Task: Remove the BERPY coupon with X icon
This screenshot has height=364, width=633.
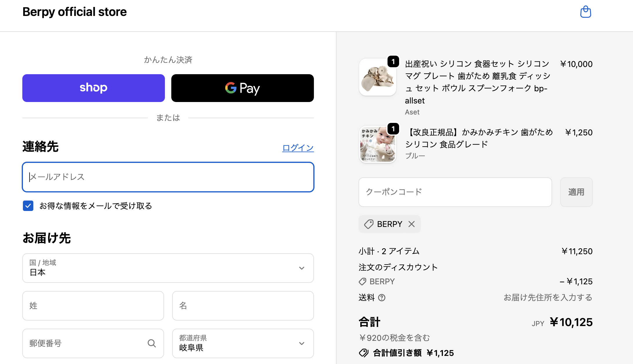Action: [412, 224]
